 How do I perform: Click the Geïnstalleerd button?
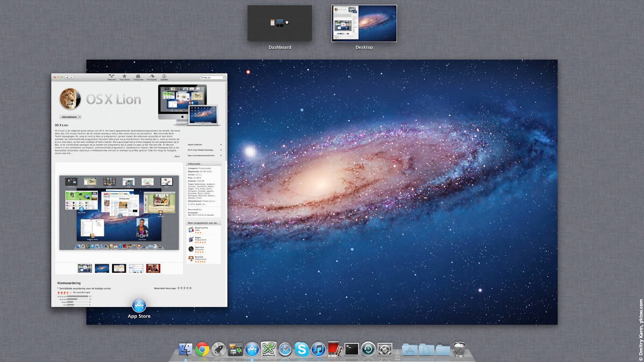[69, 117]
